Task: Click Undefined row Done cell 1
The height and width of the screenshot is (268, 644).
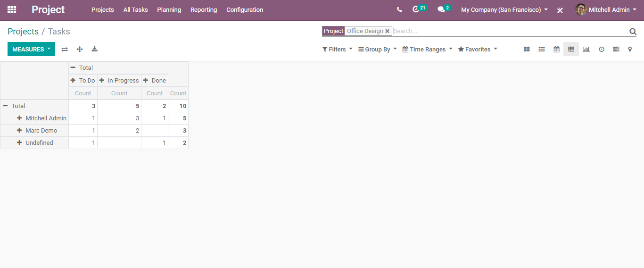Action: [x=155, y=142]
